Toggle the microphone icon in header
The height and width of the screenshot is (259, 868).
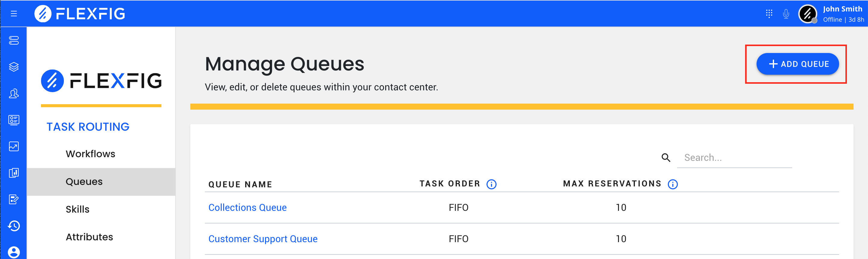point(786,14)
